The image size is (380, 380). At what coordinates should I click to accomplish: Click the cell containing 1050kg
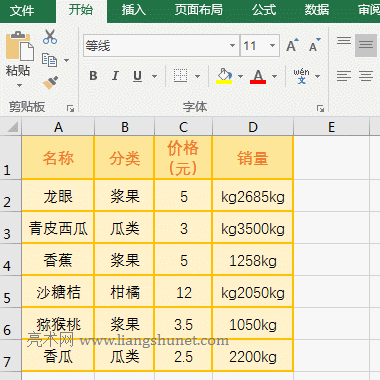(253, 324)
